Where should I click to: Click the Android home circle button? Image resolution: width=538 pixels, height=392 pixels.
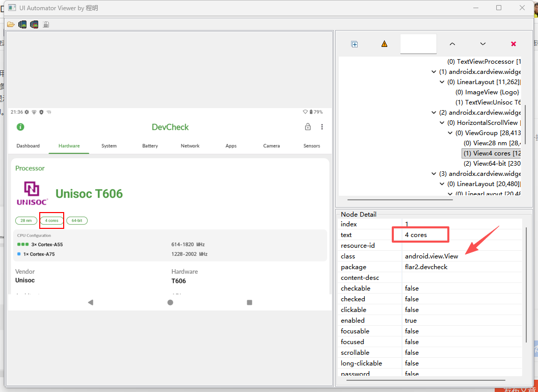(x=170, y=302)
